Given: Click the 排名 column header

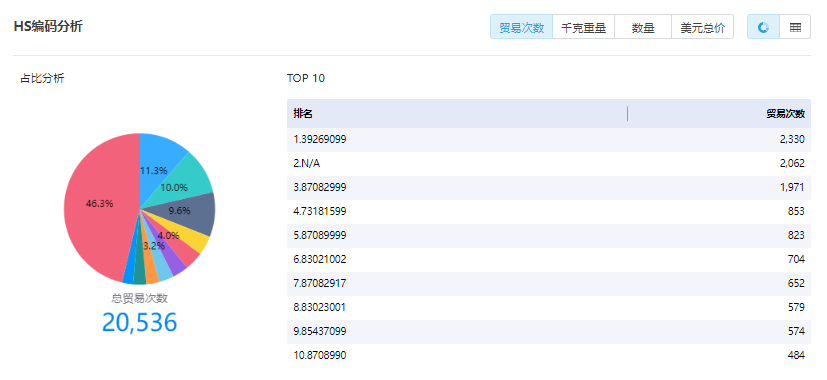Looking at the screenshot, I should (303, 113).
